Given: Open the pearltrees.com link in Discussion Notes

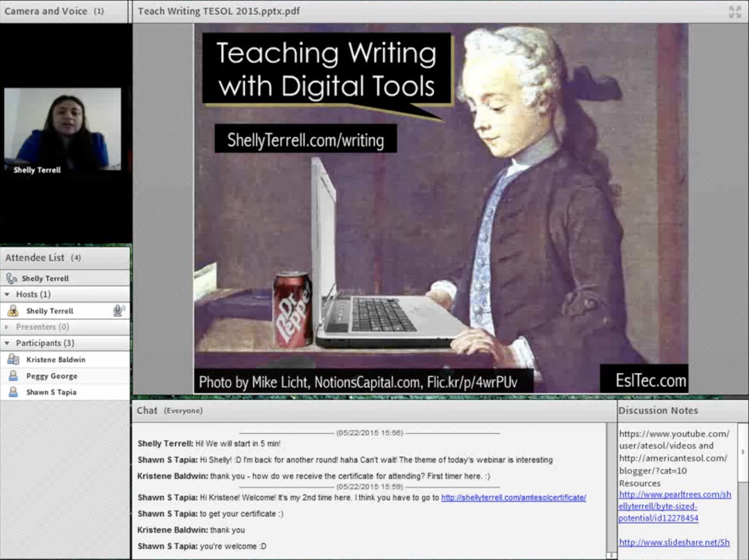Looking at the screenshot, I should (x=675, y=506).
